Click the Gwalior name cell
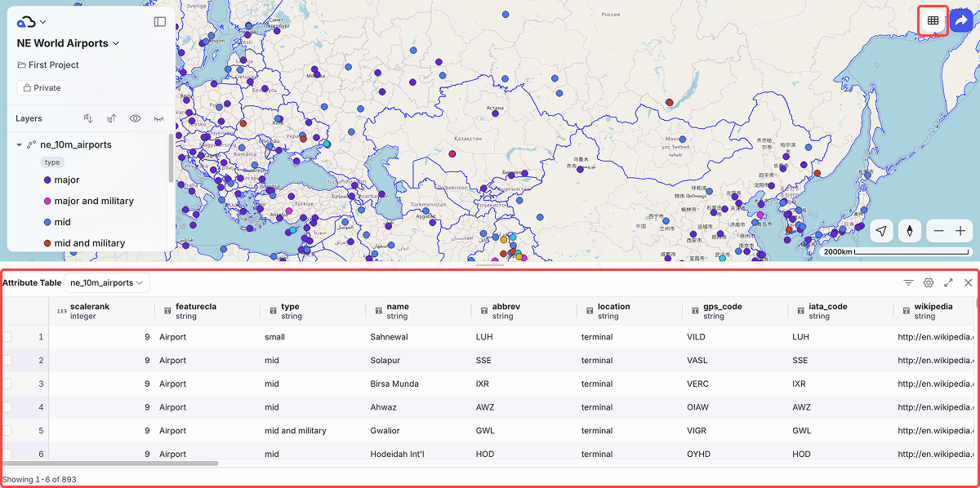This screenshot has height=488, width=980. click(418, 430)
